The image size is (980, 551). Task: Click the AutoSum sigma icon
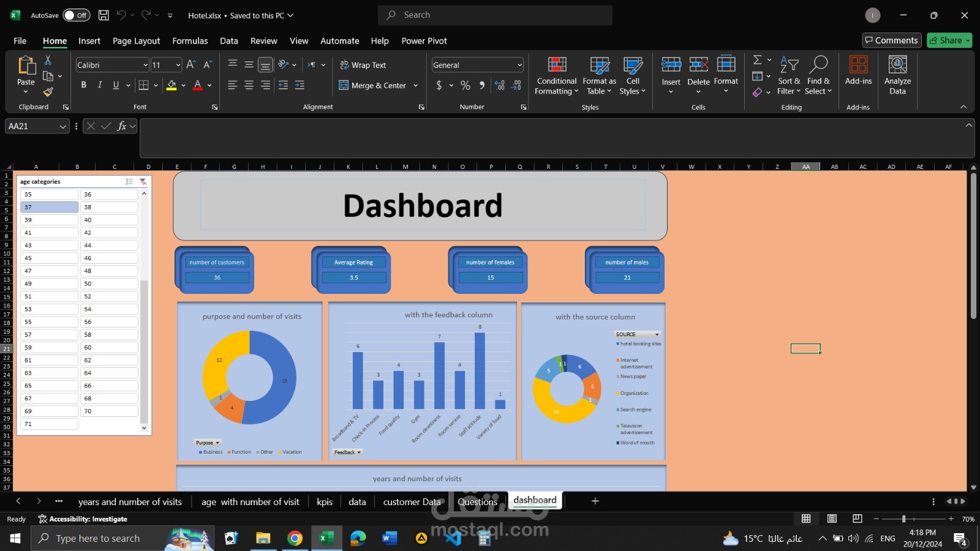point(758,60)
